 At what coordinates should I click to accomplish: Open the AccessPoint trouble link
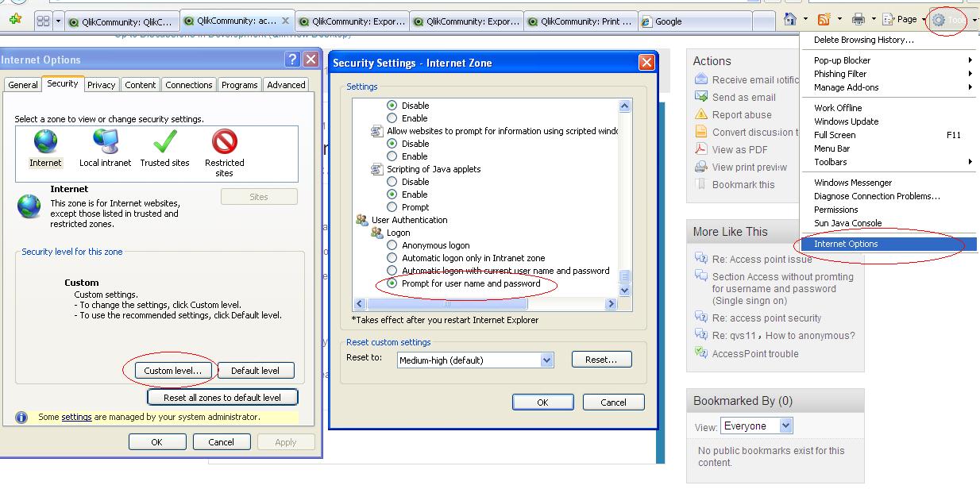pos(755,354)
